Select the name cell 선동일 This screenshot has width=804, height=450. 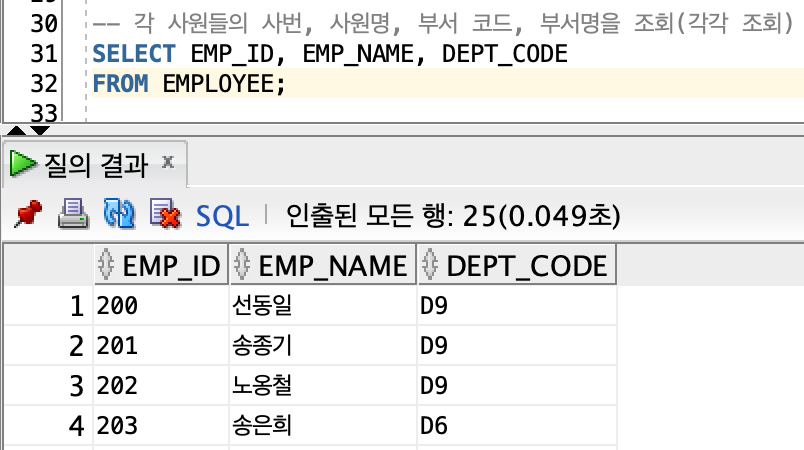(x=323, y=305)
